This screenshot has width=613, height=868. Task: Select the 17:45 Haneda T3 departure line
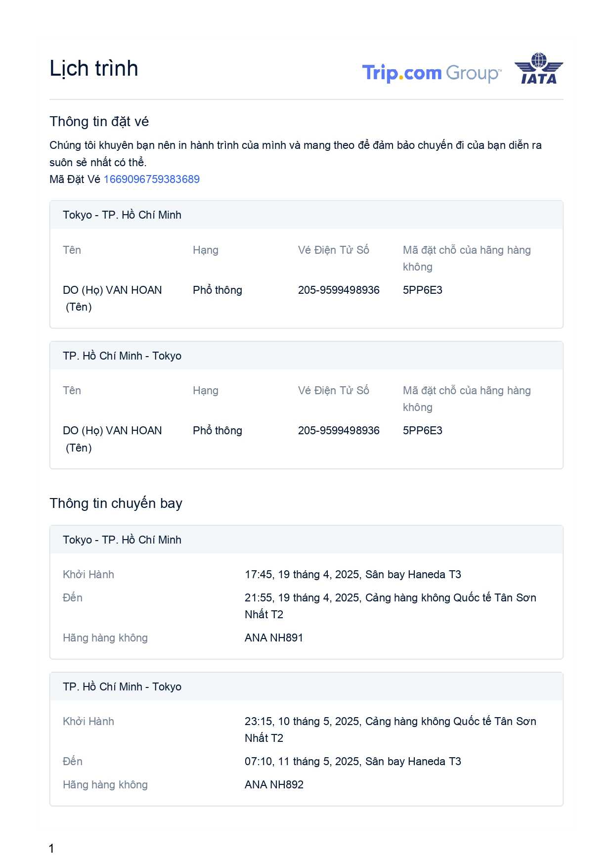[352, 574]
